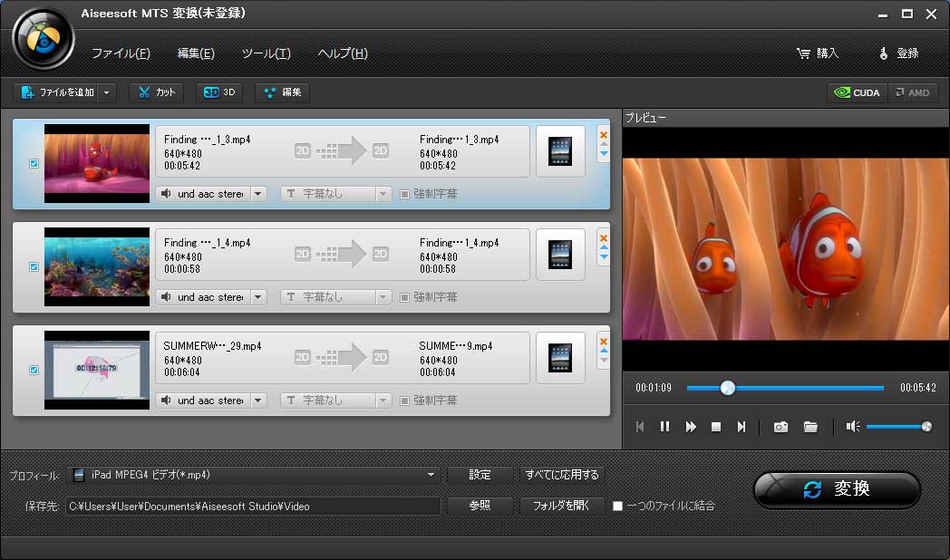This screenshot has height=560, width=950.
Task: Open the Tools (ツール) menu
Action: coord(266,53)
